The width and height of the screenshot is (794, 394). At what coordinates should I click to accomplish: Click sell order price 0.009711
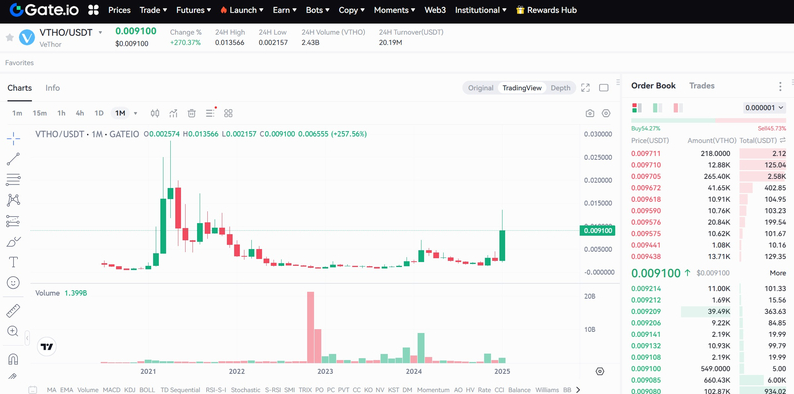point(646,153)
